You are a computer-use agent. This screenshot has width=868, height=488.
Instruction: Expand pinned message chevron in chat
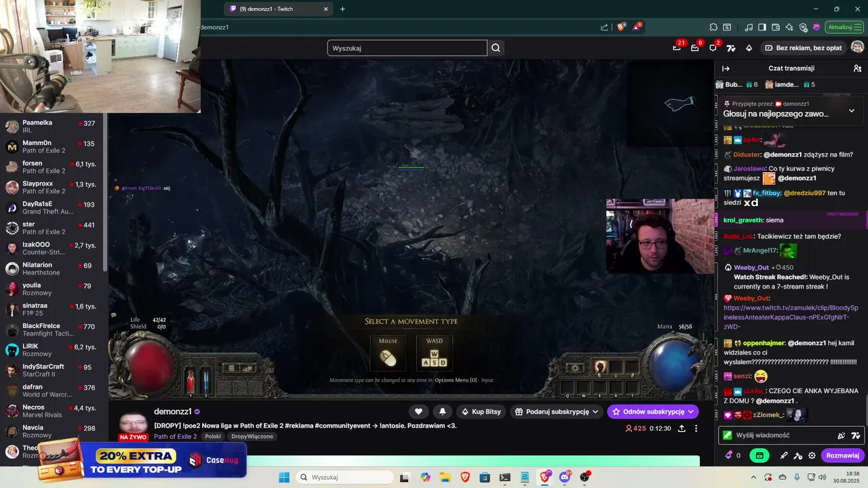(852, 110)
